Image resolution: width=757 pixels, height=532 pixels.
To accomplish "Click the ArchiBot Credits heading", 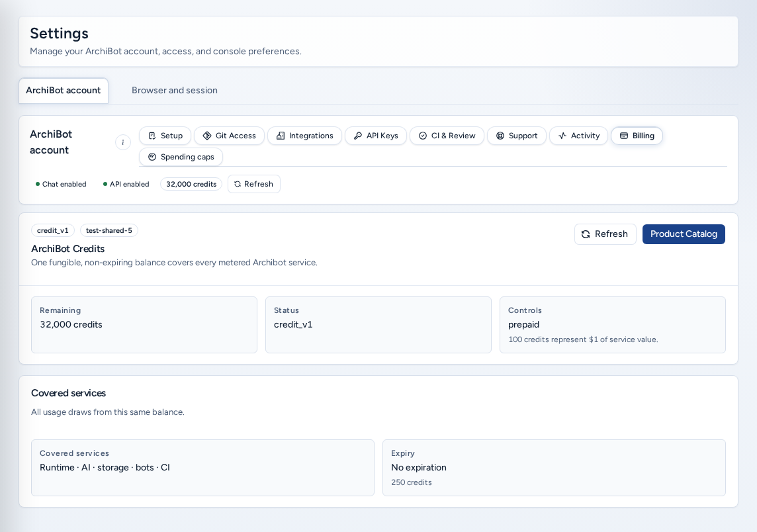I will pos(67,249).
